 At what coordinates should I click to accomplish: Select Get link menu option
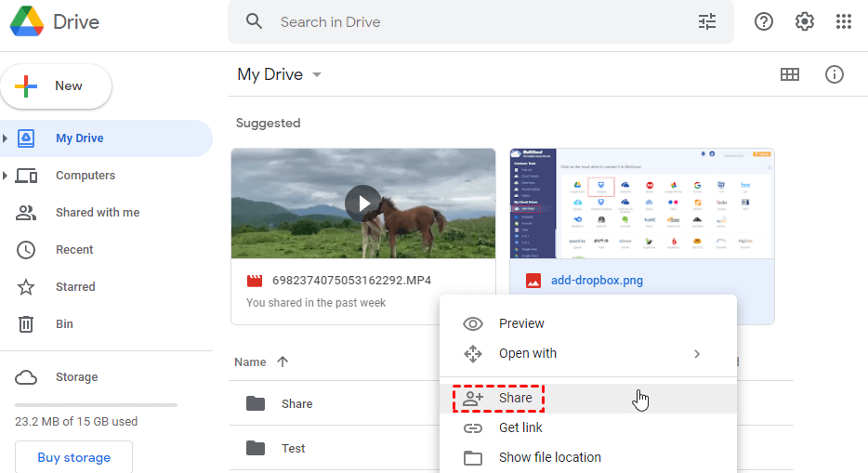[520, 428]
